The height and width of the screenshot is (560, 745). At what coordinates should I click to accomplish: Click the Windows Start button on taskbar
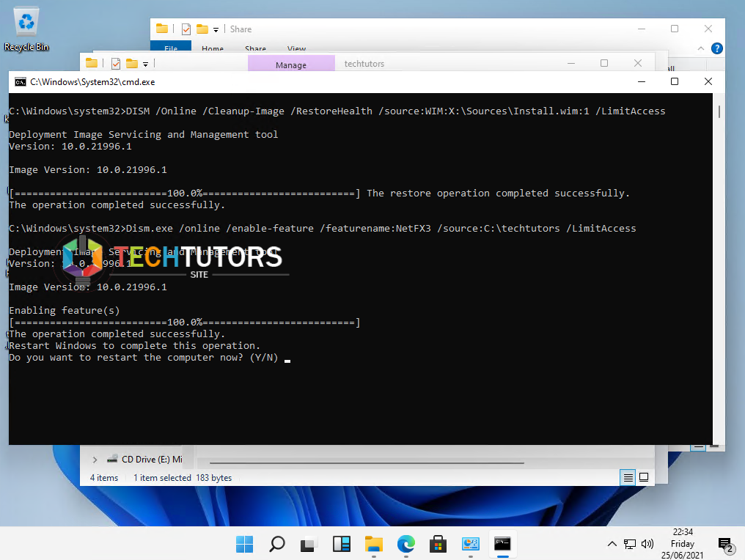(245, 544)
